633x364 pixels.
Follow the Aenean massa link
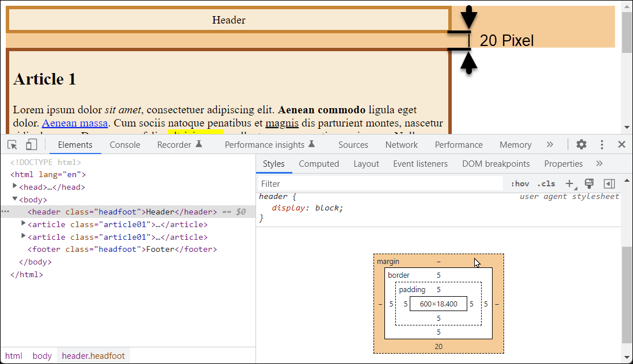pyautogui.click(x=75, y=123)
